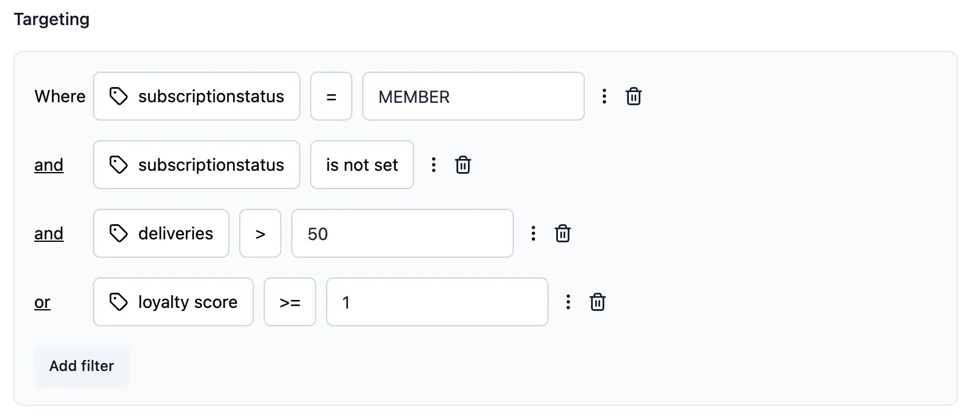Open the '>=' operator dropdown on loyalty score

(x=290, y=302)
